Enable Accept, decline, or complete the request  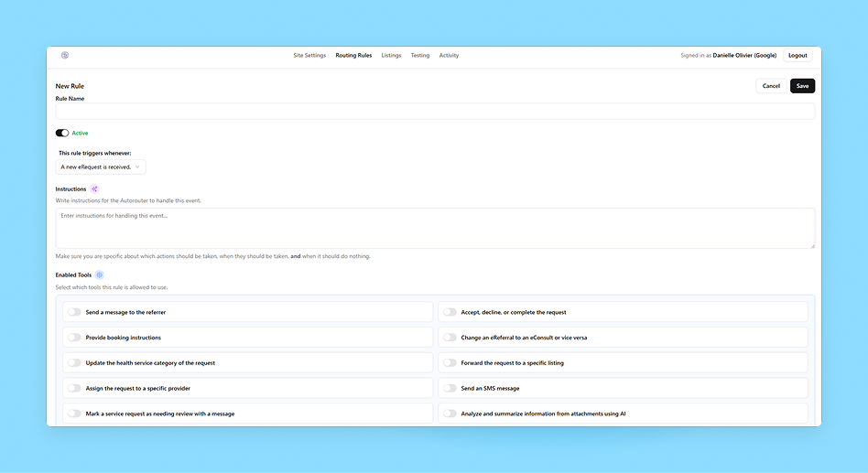tap(450, 312)
